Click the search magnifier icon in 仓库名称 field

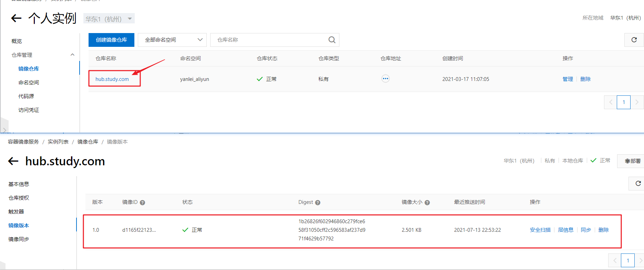pyautogui.click(x=332, y=40)
